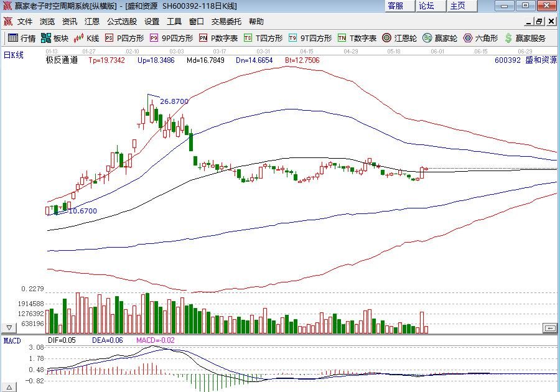This screenshot has width=560, height=392.
Task: Click the 1914588 volume axis label
Action: [x=31, y=304]
